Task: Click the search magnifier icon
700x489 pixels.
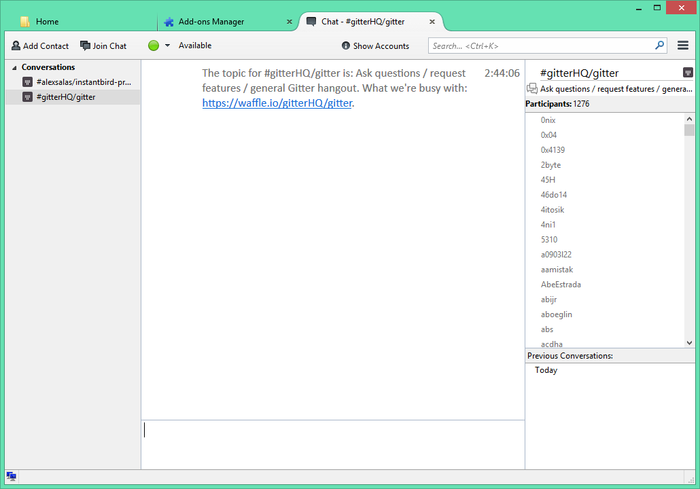Action: click(659, 45)
